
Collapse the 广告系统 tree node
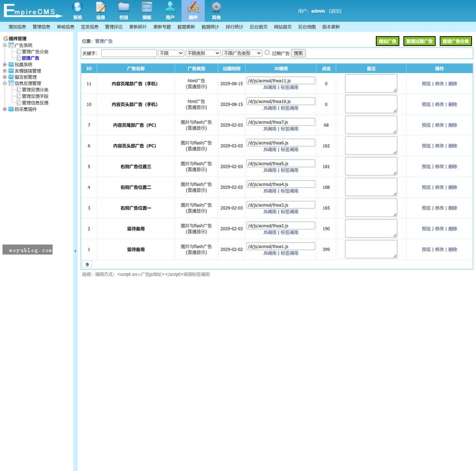click(5, 45)
